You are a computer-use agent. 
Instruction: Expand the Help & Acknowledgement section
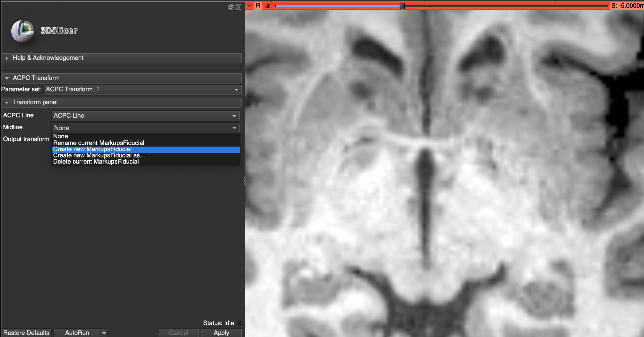7,58
